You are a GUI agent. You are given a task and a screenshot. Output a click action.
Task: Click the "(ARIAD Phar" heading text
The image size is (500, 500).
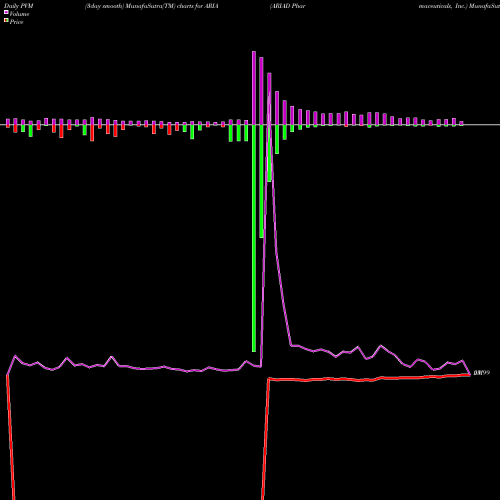[288, 6]
